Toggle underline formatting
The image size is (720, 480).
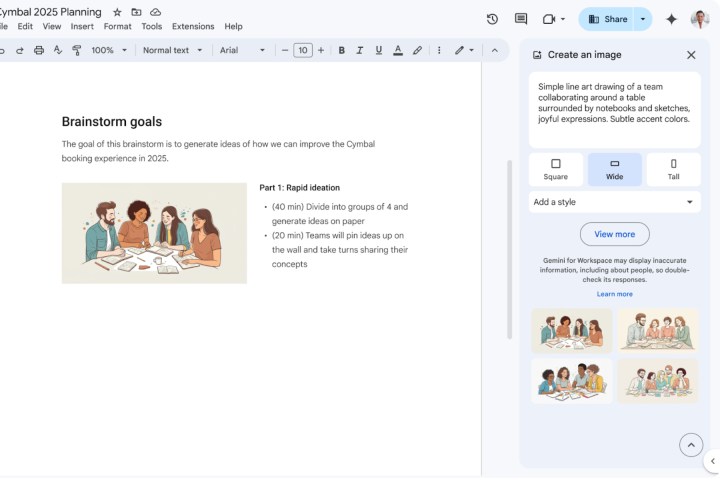[378, 50]
